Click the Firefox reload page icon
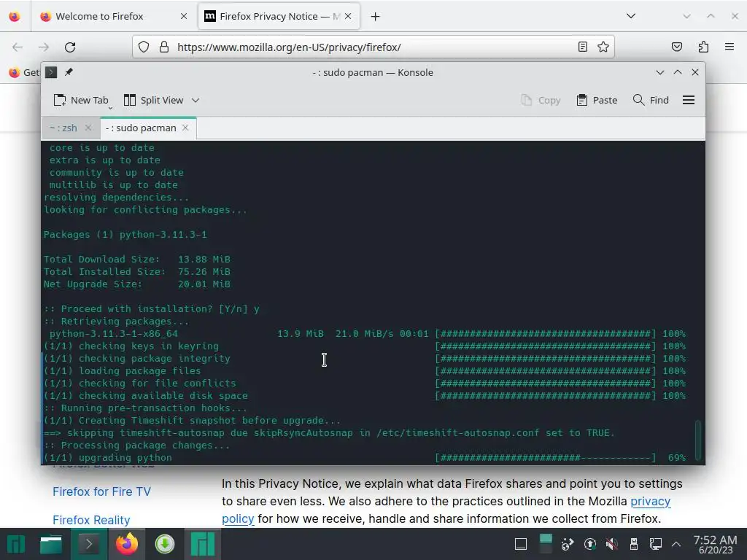Screen dimensions: 747x560 (70, 47)
